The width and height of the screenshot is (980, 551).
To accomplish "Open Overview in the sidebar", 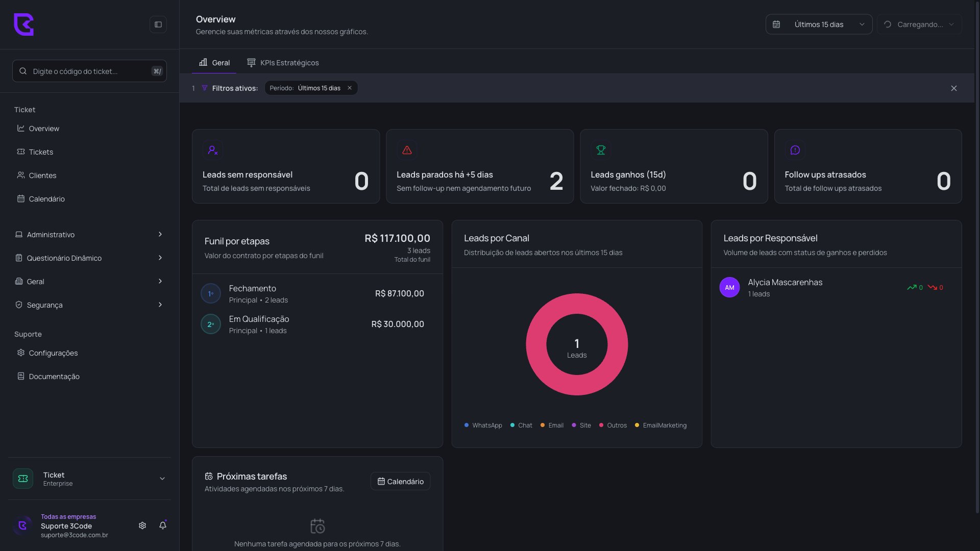I will (89, 129).
